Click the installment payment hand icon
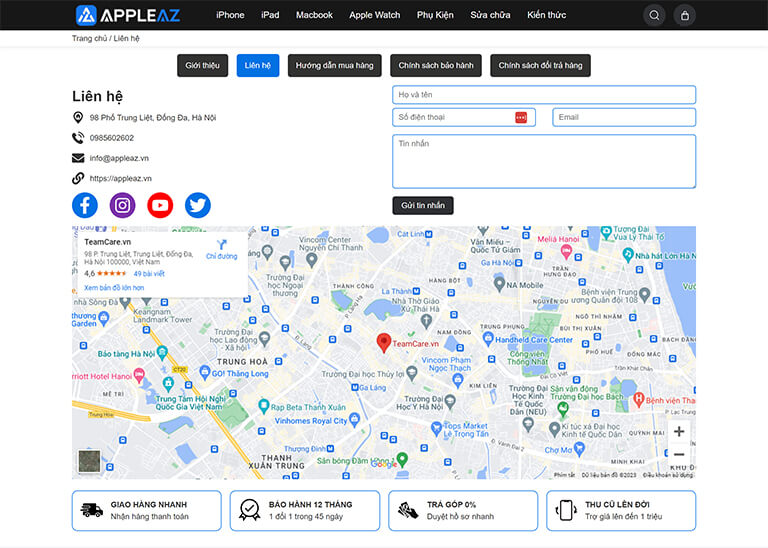This screenshot has height=548, width=768. (x=408, y=510)
